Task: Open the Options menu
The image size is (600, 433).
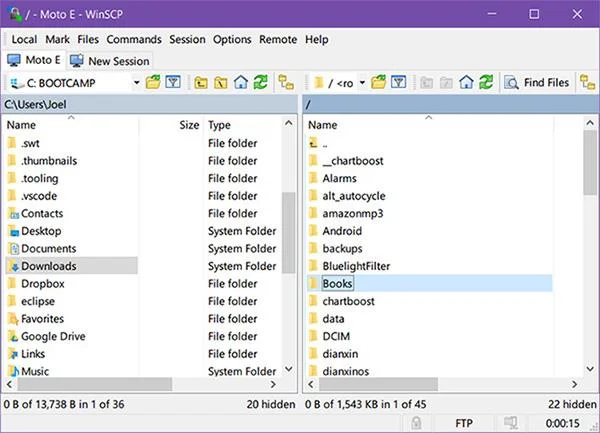Action: pyautogui.click(x=232, y=39)
